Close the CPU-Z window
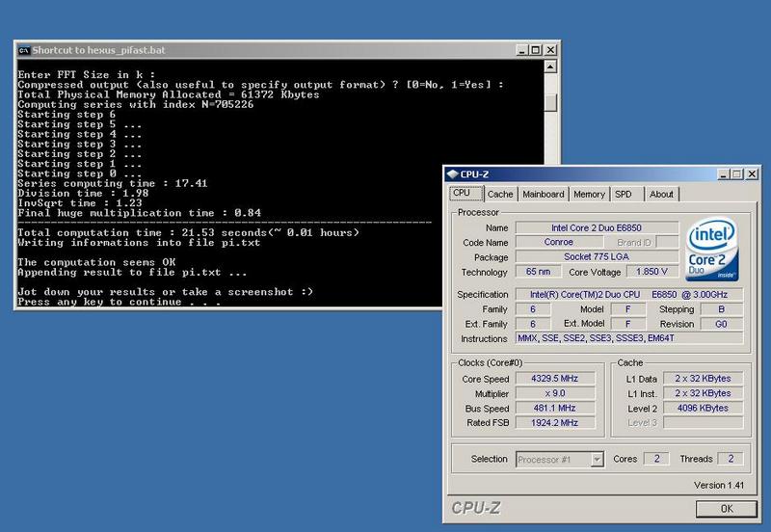Screen dimensions: 771x532 [752, 174]
